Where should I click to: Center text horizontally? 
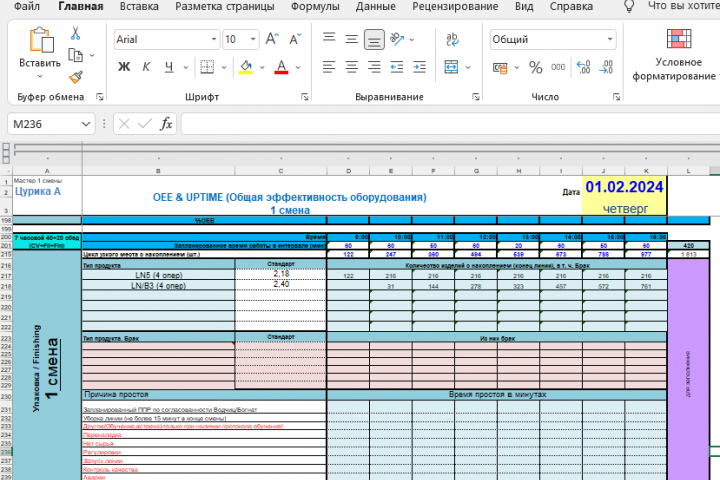[352, 67]
